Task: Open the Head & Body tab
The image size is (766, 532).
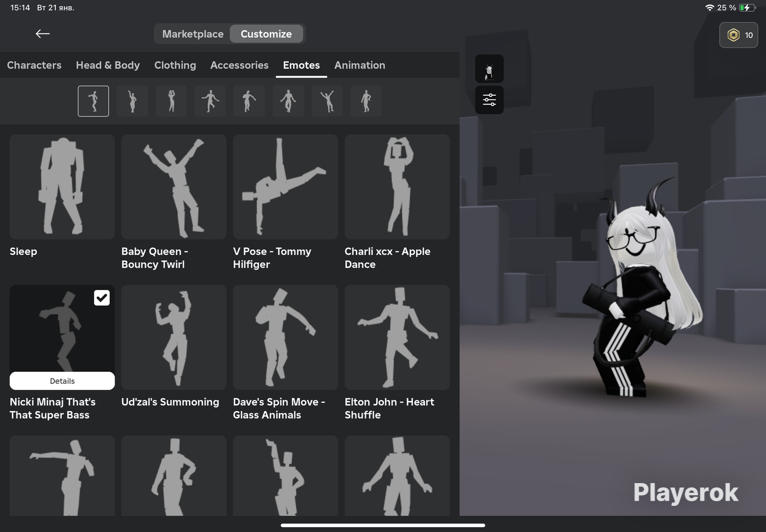Action: [108, 65]
